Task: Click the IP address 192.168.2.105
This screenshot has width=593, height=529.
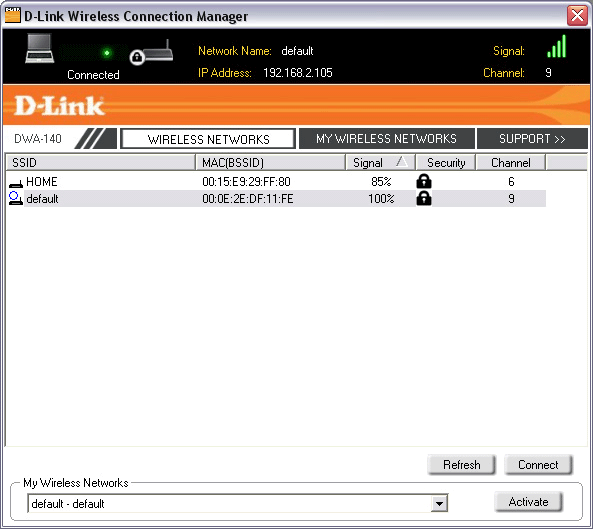Action: click(x=298, y=73)
